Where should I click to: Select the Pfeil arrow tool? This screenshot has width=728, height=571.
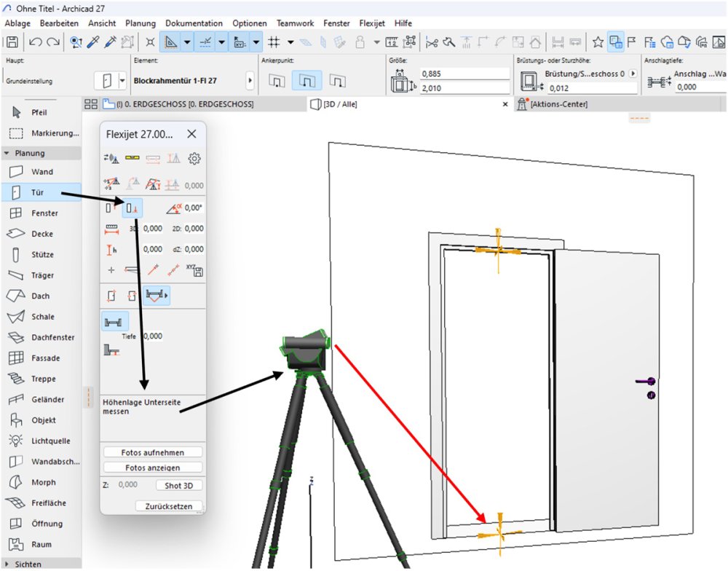coord(41,112)
